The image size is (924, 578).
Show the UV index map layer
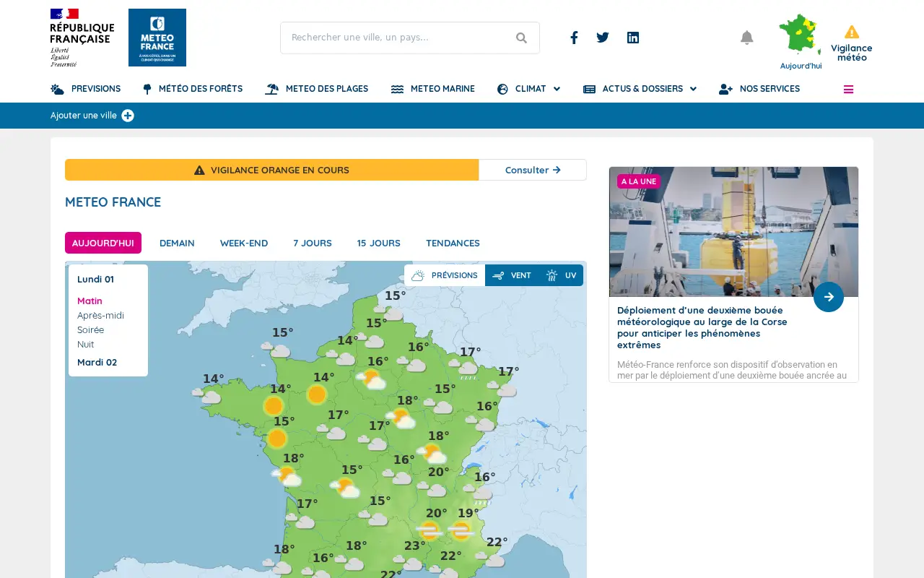coord(561,275)
